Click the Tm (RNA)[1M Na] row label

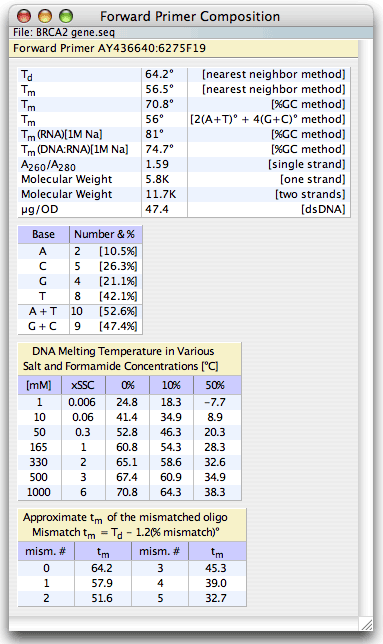pyautogui.click(x=62, y=135)
